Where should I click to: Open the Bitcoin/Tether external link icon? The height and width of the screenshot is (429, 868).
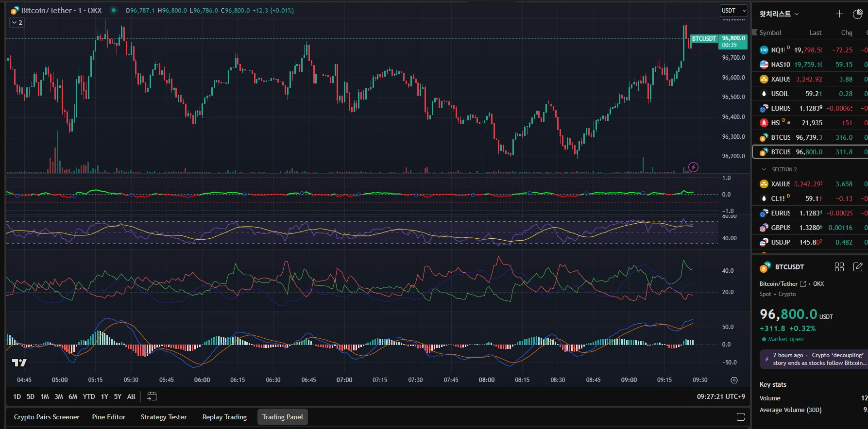tap(803, 284)
